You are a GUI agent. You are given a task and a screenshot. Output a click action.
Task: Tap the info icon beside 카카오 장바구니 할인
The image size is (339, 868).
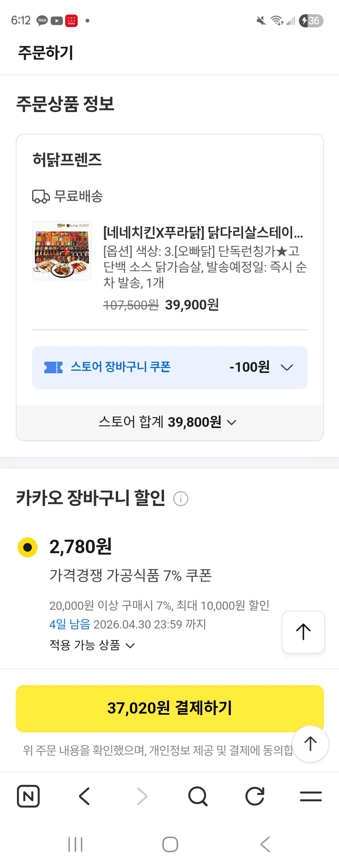pyautogui.click(x=180, y=499)
